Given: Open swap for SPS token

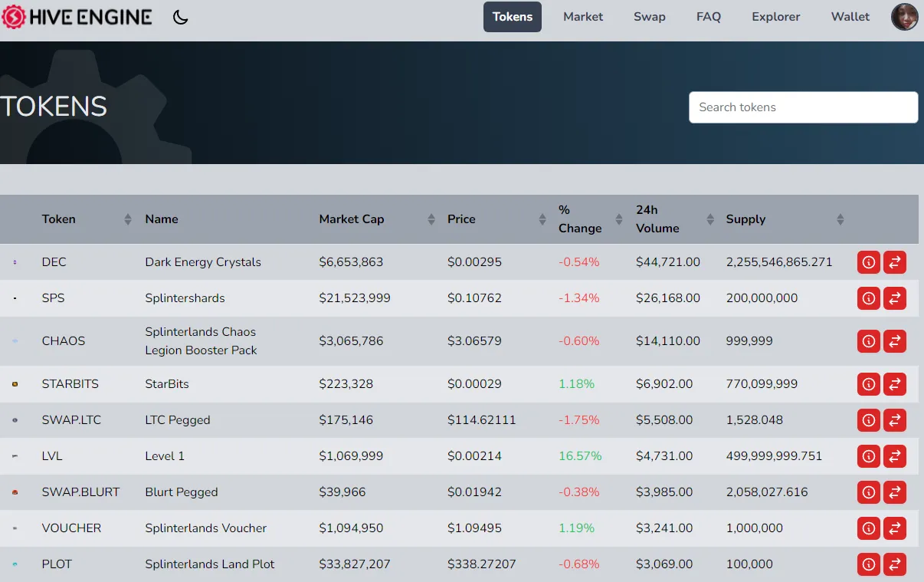Looking at the screenshot, I should pyautogui.click(x=895, y=298).
